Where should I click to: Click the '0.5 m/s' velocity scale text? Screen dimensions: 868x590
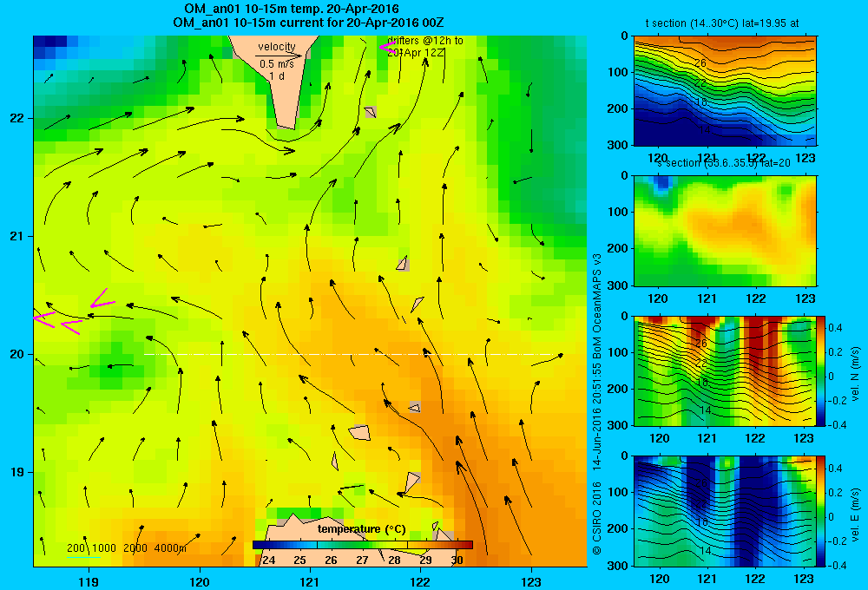point(276,64)
